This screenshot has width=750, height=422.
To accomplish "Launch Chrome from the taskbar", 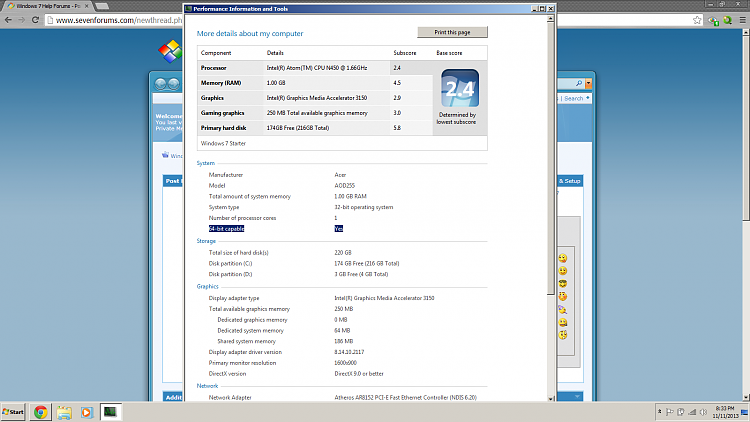I will (x=41, y=412).
